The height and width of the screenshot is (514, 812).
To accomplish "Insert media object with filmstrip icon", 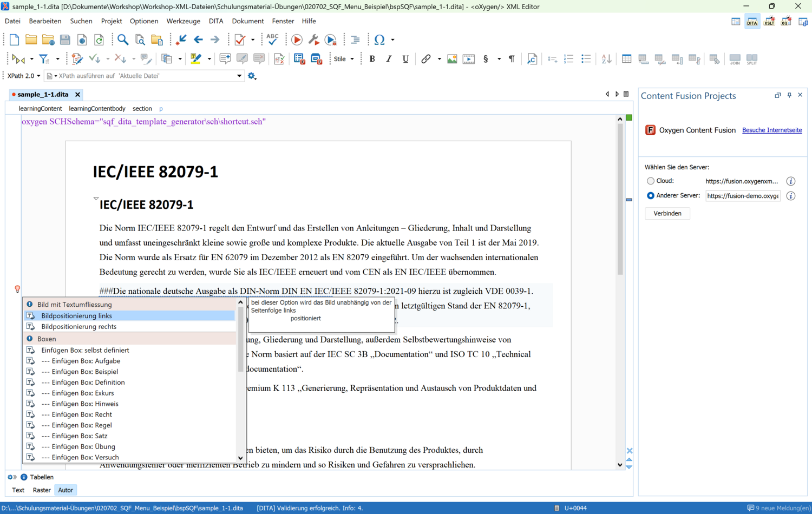I will 469,58.
